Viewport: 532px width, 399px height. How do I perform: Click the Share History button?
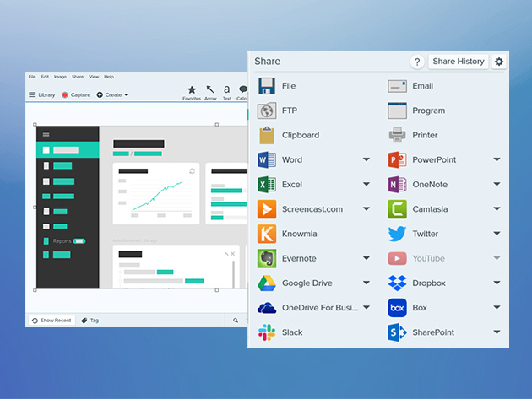(458, 62)
